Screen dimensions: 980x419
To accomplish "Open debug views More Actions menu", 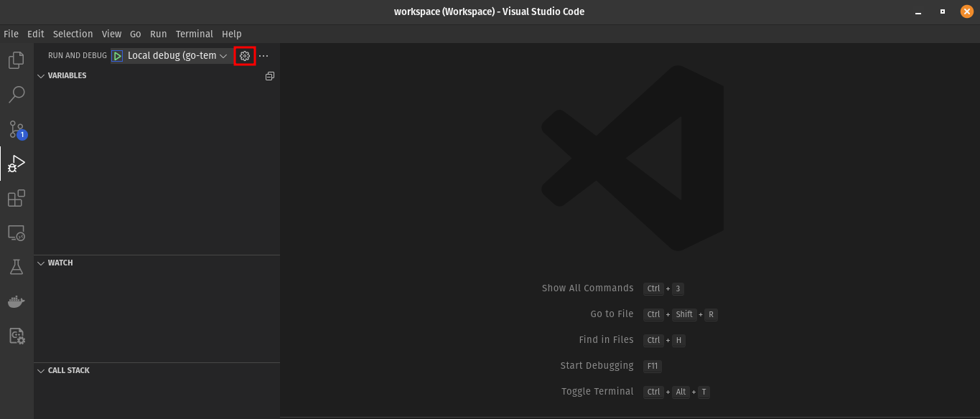I will coord(263,55).
